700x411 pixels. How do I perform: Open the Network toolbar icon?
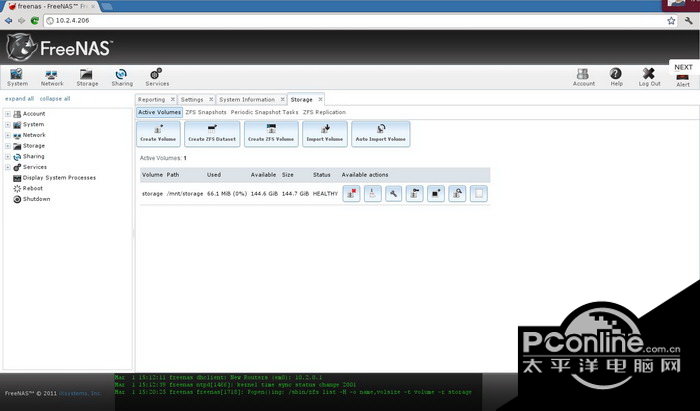[52, 77]
